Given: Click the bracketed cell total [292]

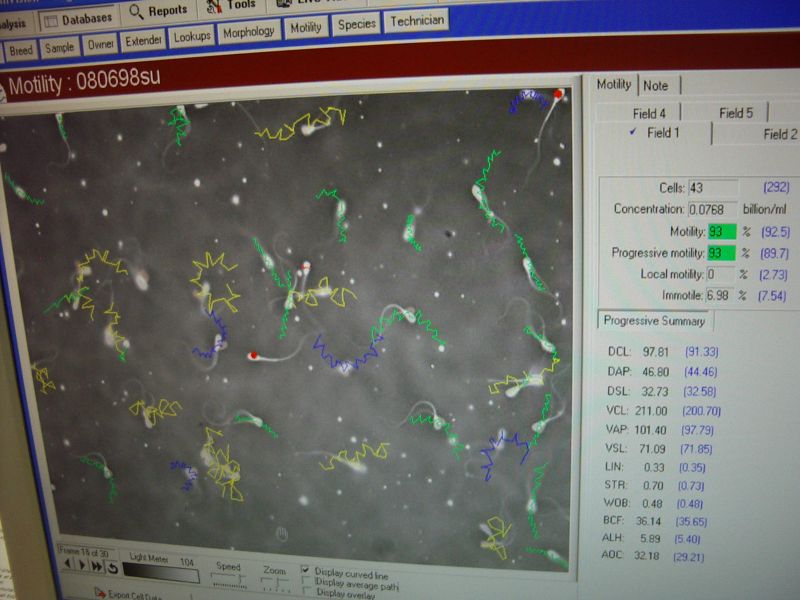Looking at the screenshot, I should (777, 187).
